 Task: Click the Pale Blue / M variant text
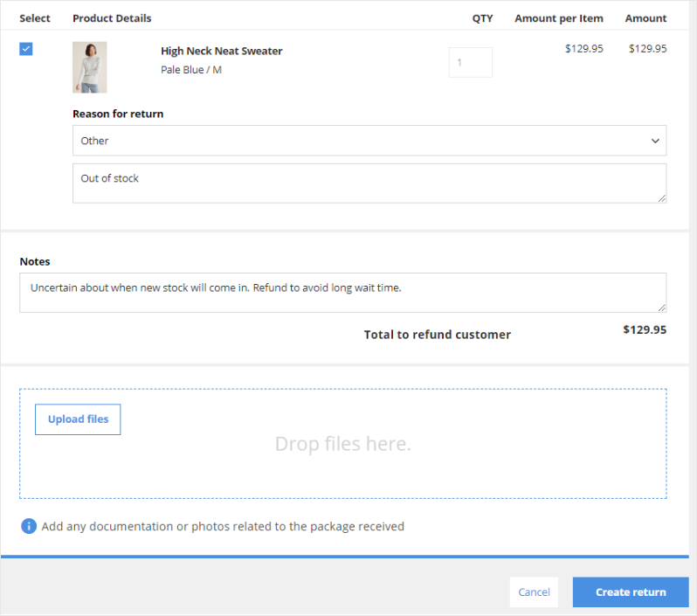click(x=191, y=70)
